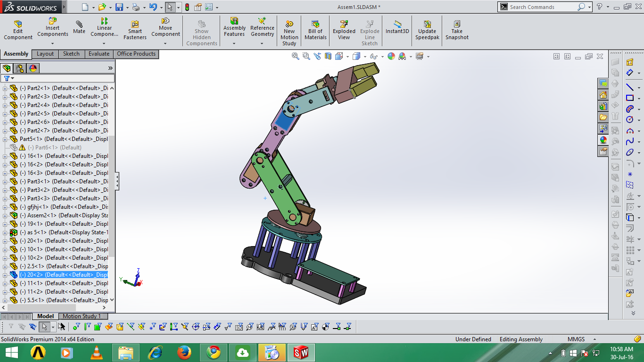Switch to the Sketch tab

click(71, 54)
